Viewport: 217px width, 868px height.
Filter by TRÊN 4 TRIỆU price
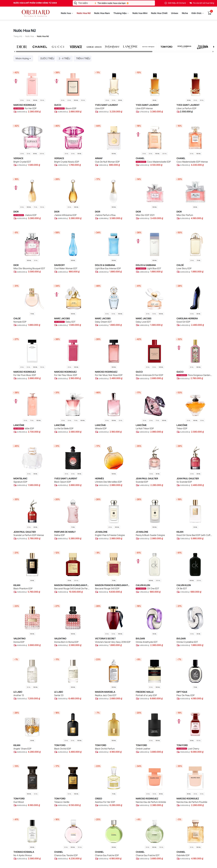point(83,58)
